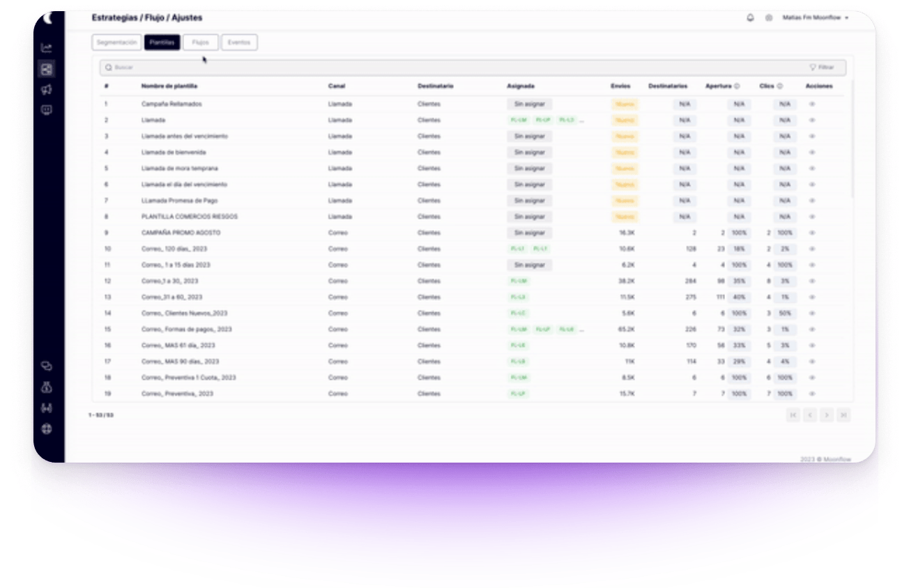Open notifications bell in header
909x588 pixels.
click(750, 18)
